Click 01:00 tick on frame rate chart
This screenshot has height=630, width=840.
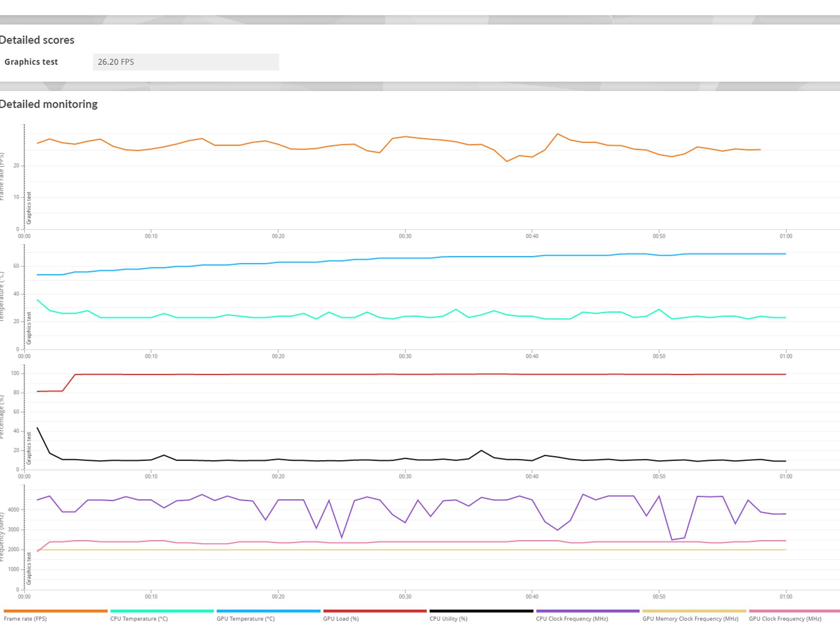tap(786, 236)
